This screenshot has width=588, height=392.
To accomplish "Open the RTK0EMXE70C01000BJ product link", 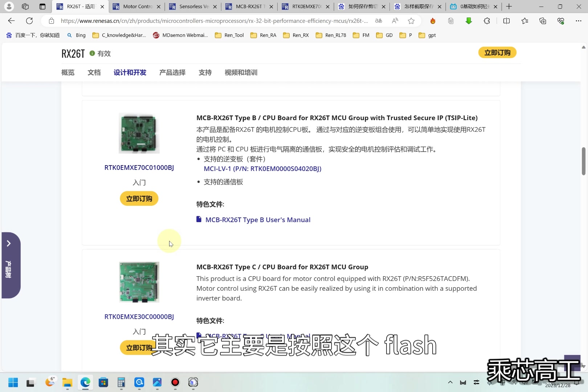I will coord(139,168).
